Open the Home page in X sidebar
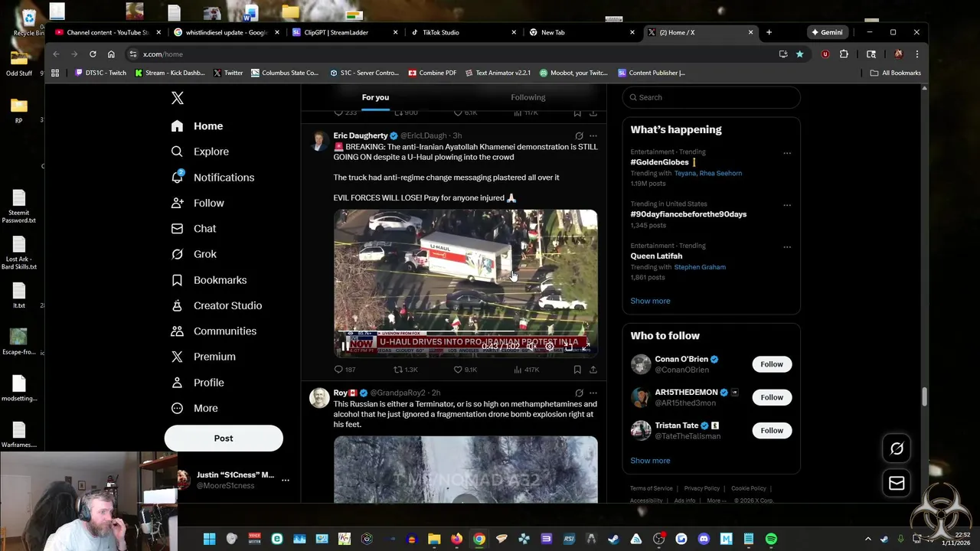Screen dimensions: 980x551 198,126
